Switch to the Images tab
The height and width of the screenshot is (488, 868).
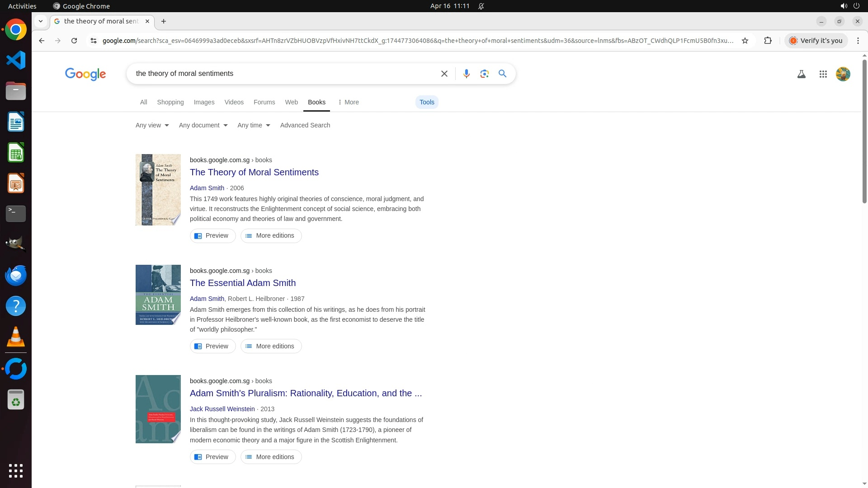coord(204,102)
